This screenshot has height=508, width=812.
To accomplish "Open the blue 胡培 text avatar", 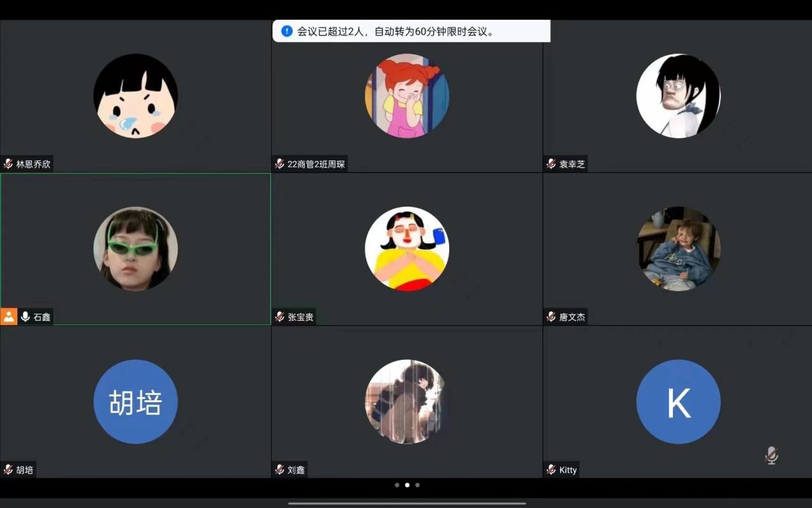I will [x=135, y=402].
